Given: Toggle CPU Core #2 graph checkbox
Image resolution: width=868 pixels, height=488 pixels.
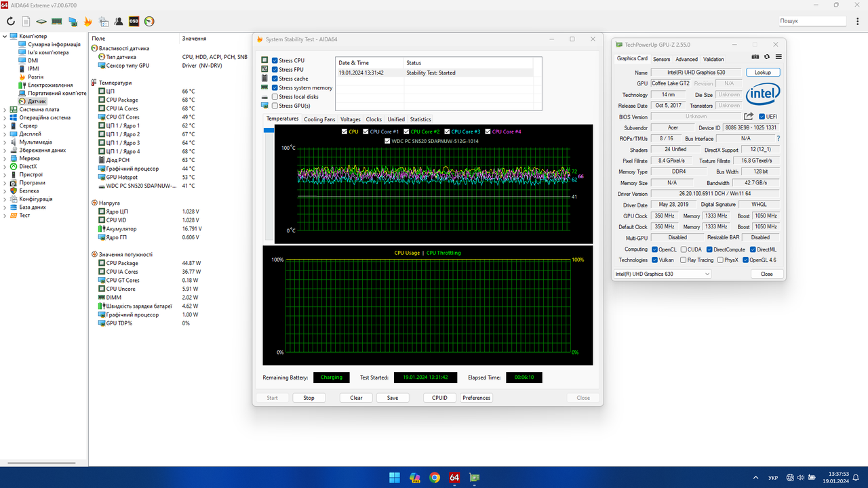Looking at the screenshot, I should [x=407, y=131].
